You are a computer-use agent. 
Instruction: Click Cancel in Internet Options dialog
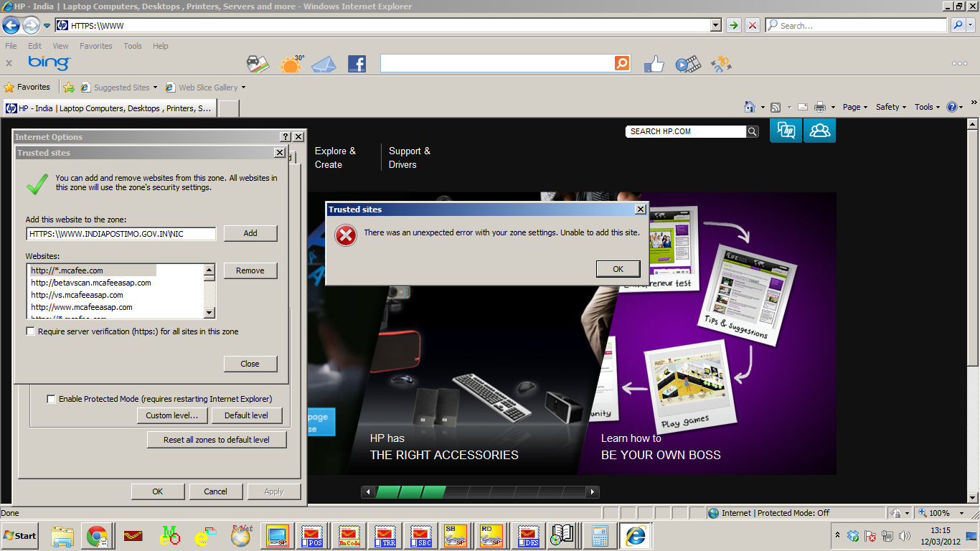click(215, 491)
